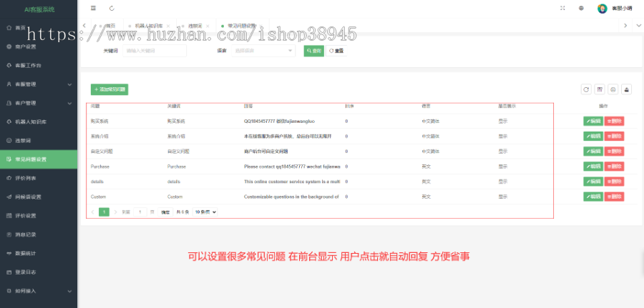Expand the 如何接入 sidebar menu

pyautogui.click(x=38, y=291)
